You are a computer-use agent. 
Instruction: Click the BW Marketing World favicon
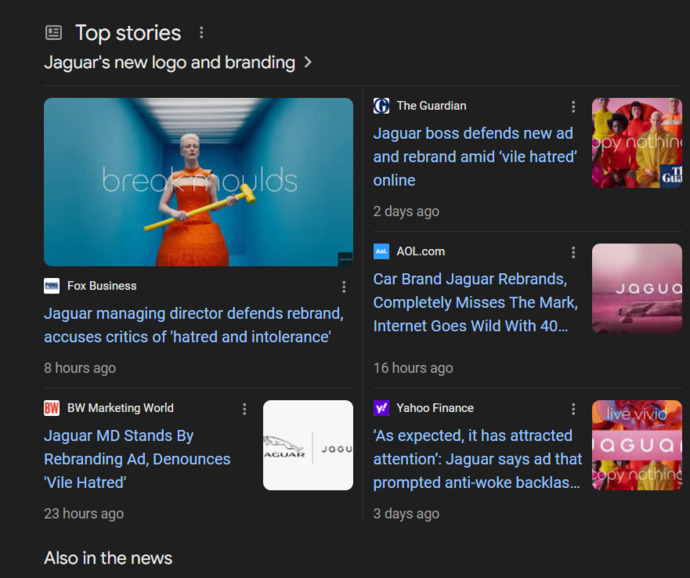point(52,408)
